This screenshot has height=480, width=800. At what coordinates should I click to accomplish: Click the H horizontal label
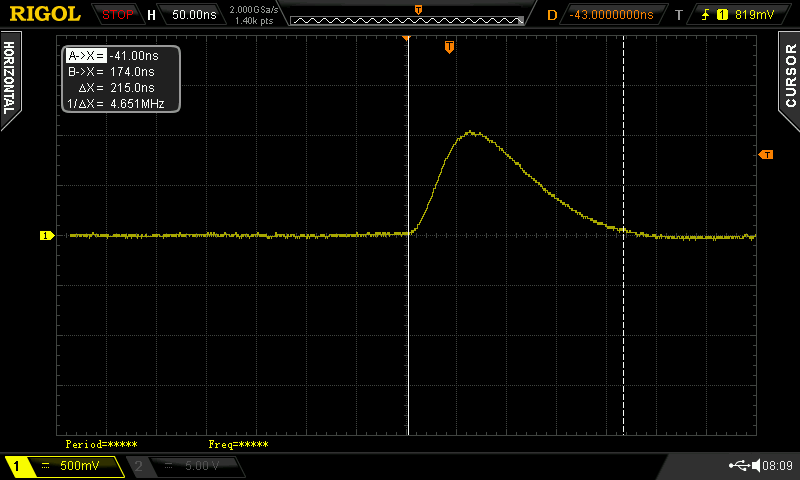tap(151, 15)
